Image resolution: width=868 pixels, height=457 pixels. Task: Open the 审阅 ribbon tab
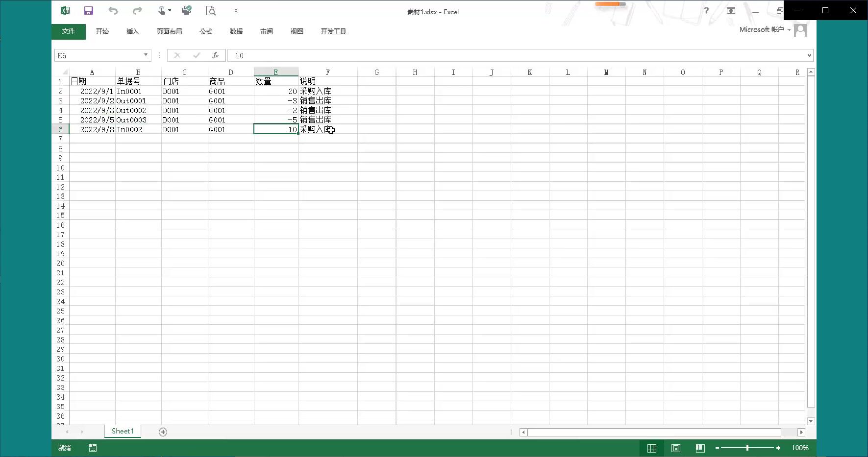(267, 31)
